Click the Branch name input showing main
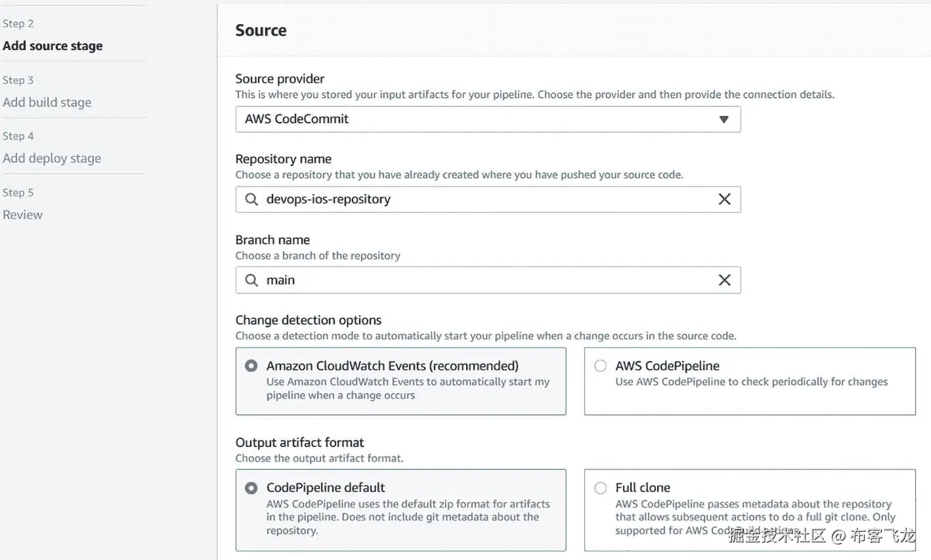Screen dimensions: 931x560 coord(486,280)
